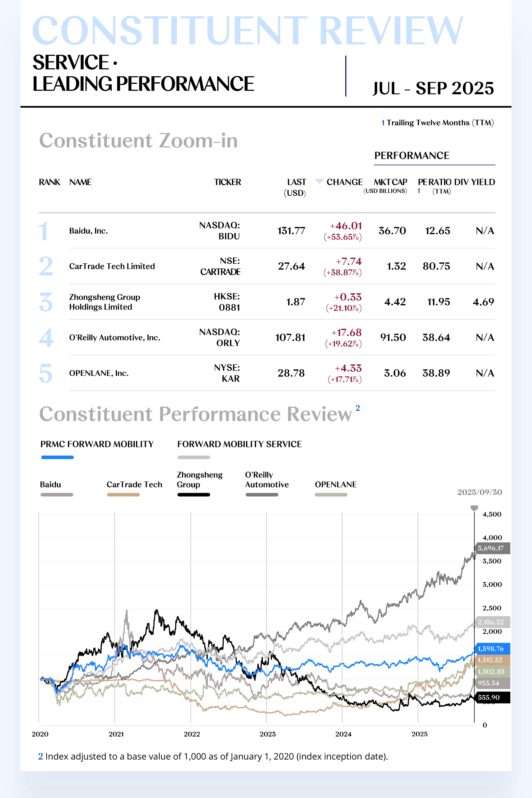Sort by the MKT CAP column header
Image resolution: width=532 pixels, height=798 pixels.
click(x=390, y=182)
